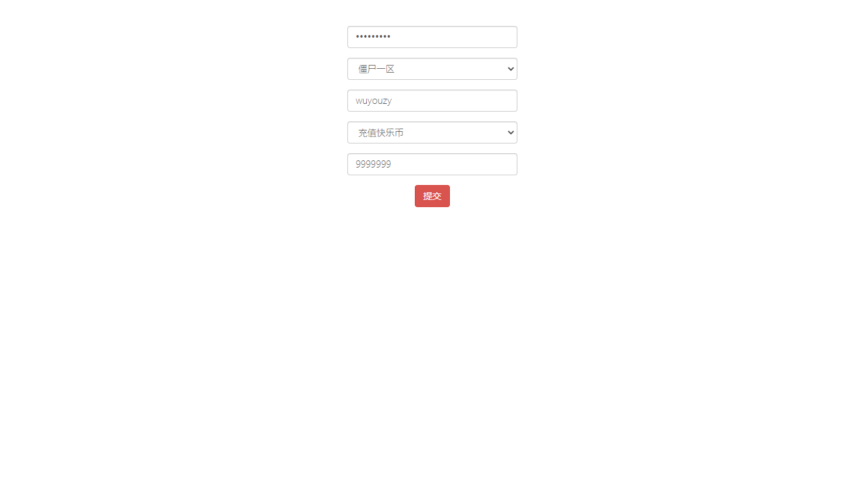Change recharge item from 充值快乐币 combo box
868x496 pixels.
tap(432, 132)
